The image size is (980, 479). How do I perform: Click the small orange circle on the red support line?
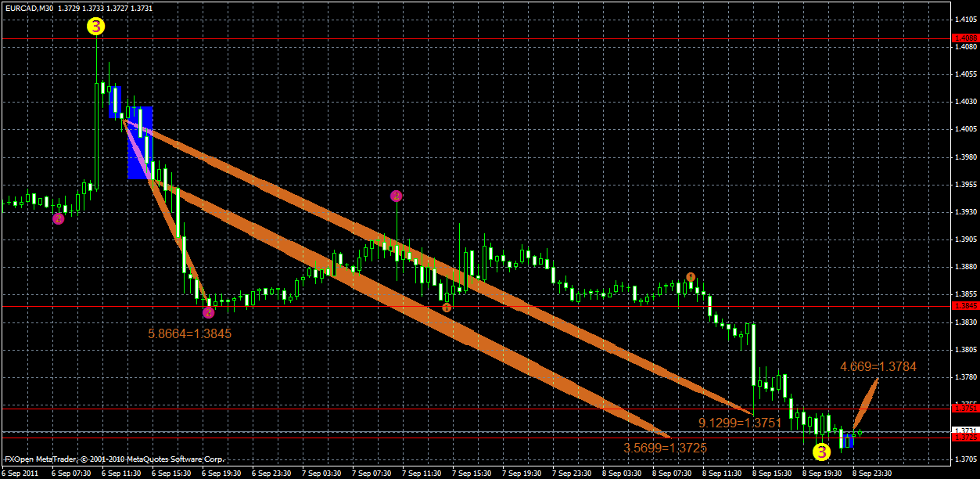447,308
